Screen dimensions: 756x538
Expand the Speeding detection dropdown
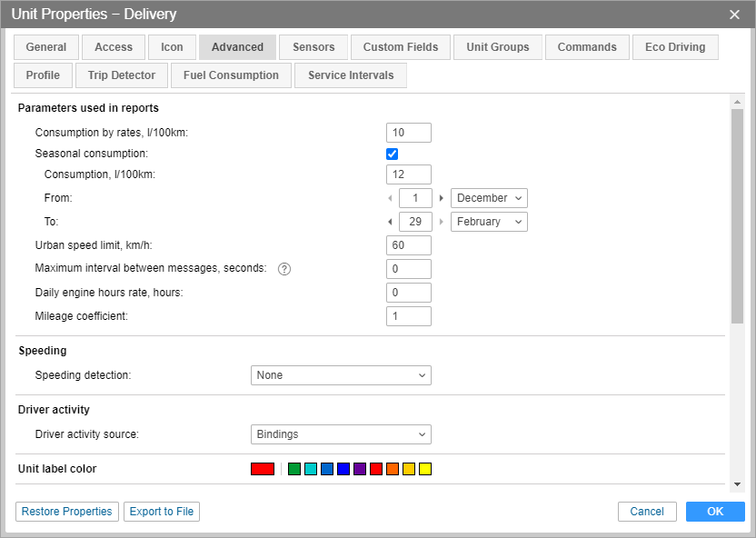pyautogui.click(x=341, y=375)
